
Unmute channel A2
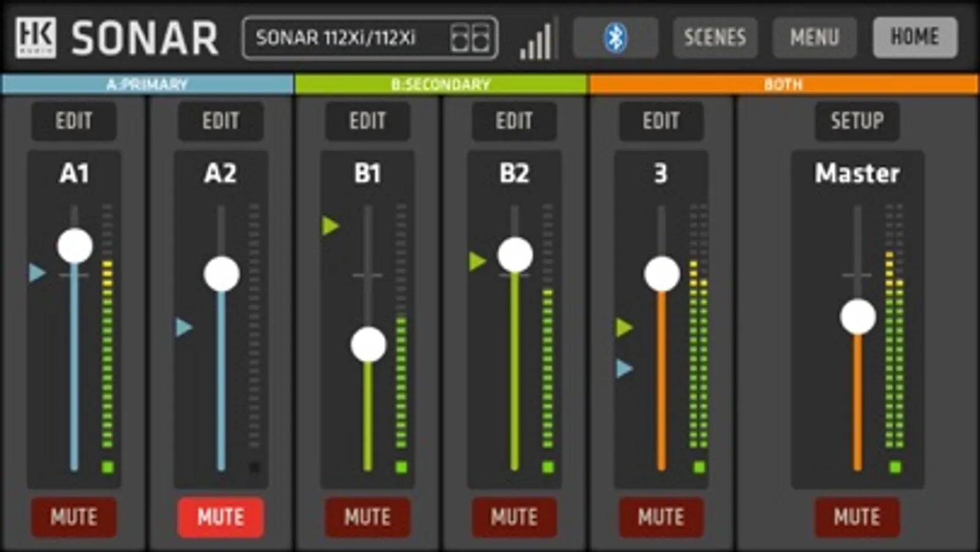[x=221, y=517]
